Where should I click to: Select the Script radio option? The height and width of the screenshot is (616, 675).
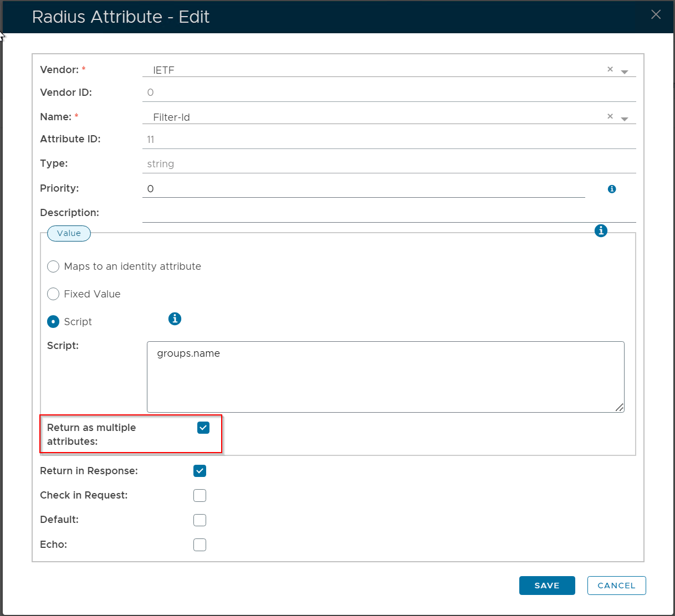pos(53,322)
